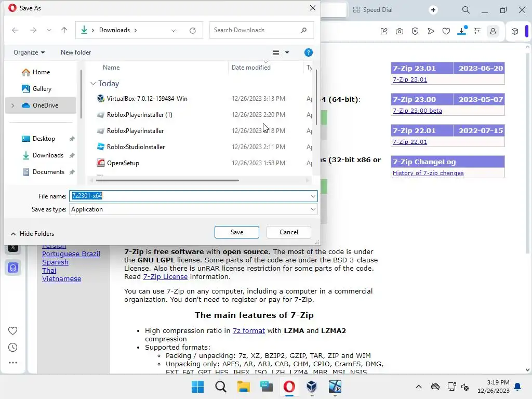Open the 7z format link
This screenshot has width=532, height=399.
pos(249,330)
